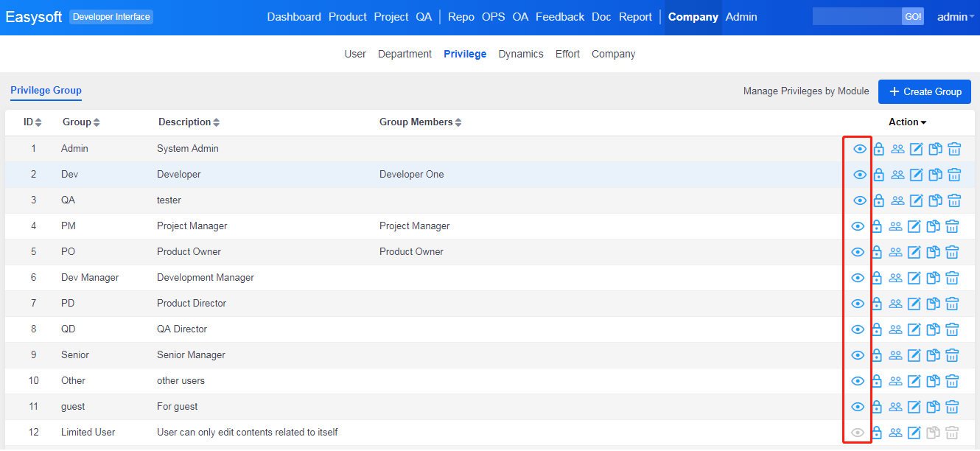This screenshot has width=980, height=451.
Task: Click the search input field beside GO!
Action: pyautogui.click(x=856, y=16)
